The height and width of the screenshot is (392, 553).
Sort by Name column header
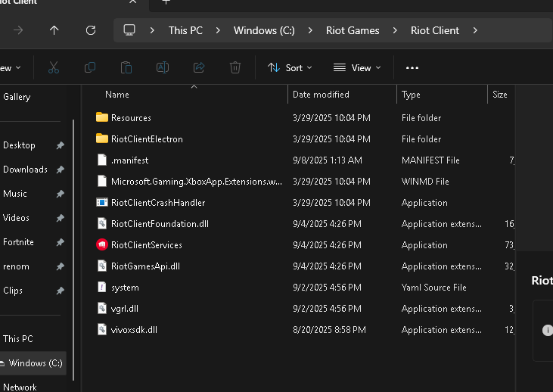click(117, 95)
